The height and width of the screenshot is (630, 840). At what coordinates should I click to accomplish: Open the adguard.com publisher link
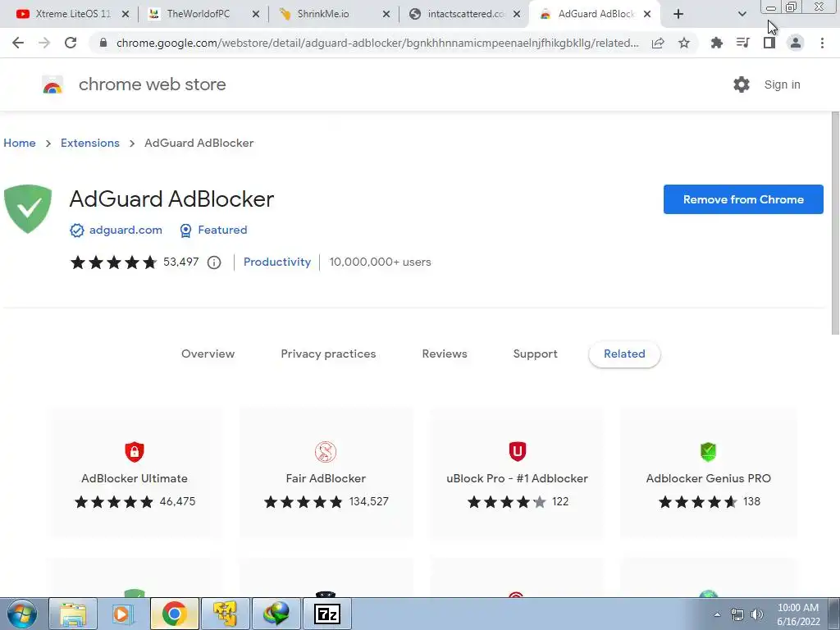click(126, 230)
